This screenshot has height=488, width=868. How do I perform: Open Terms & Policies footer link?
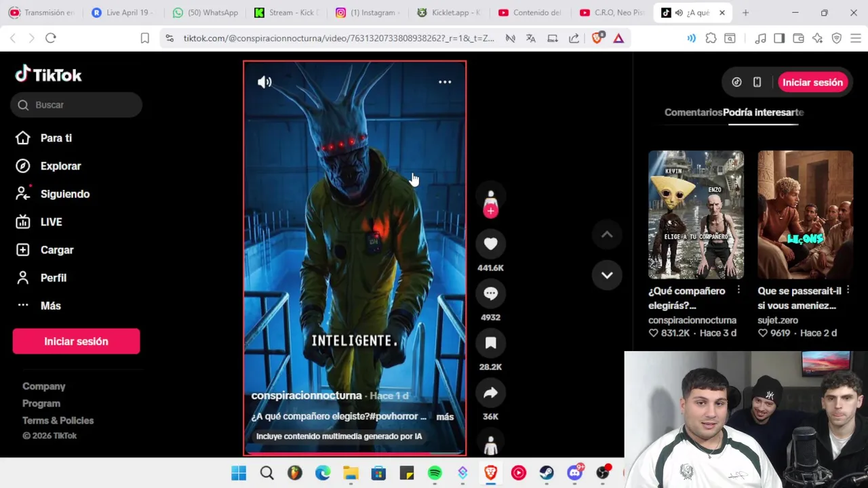(58, 421)
